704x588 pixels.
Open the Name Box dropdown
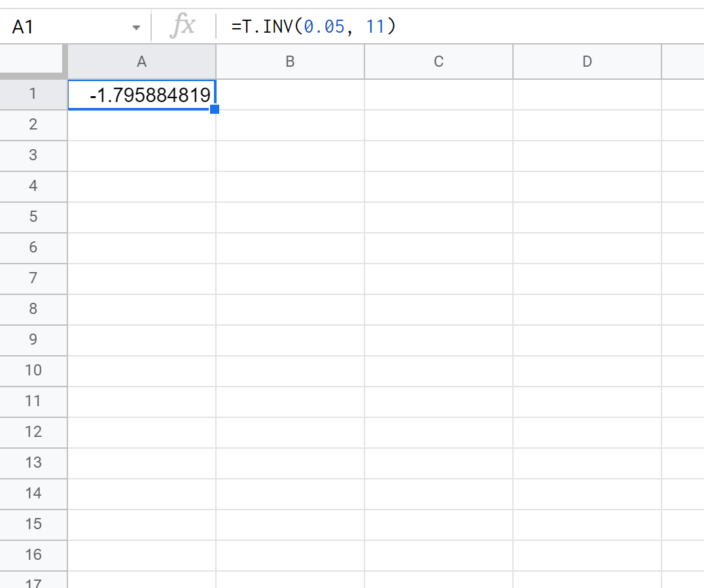(136, 26)
